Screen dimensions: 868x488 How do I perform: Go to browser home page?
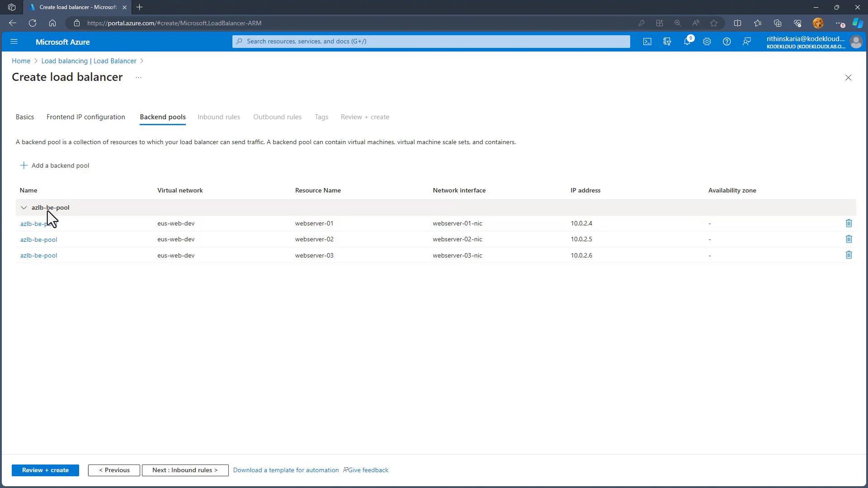[52, 23]
